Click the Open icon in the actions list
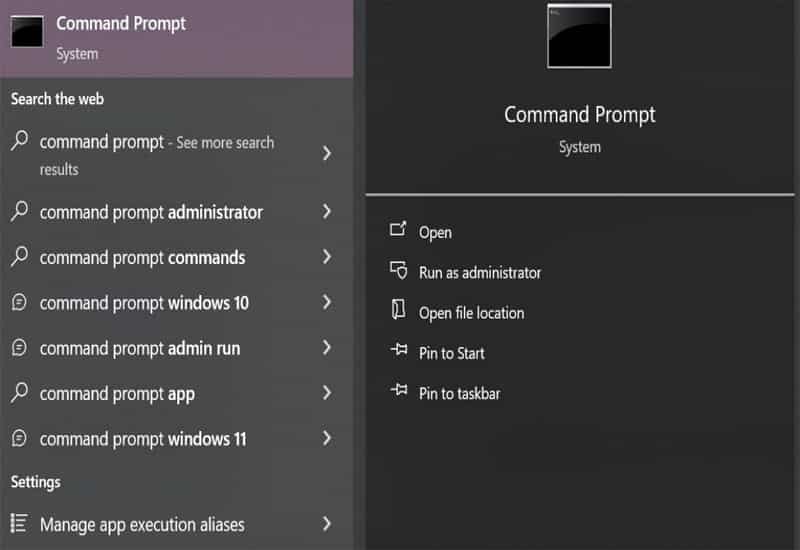Screen dimensions: 800x550 [x=398, y=231]
